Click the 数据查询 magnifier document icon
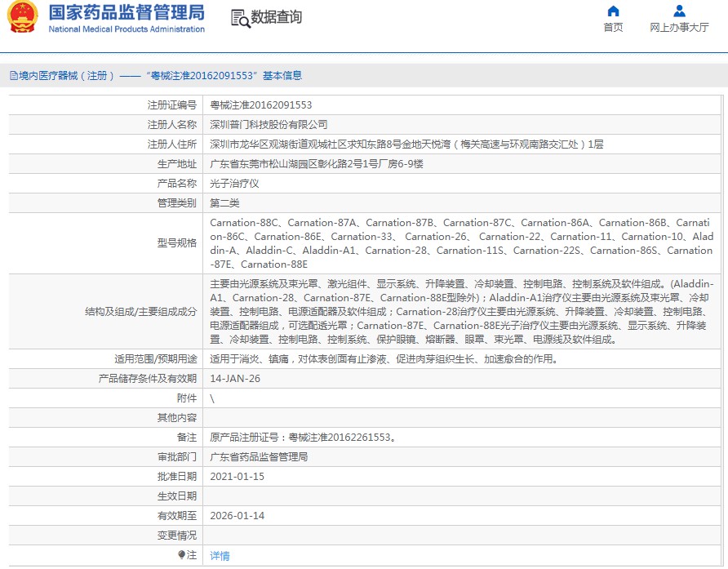The image size is (728, 569). pos(239,18)
